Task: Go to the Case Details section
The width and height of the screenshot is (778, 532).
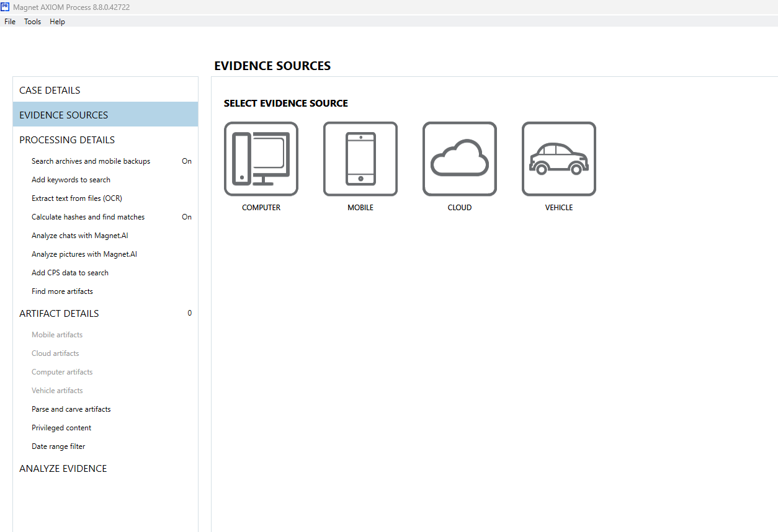Action: pos(50,91)
